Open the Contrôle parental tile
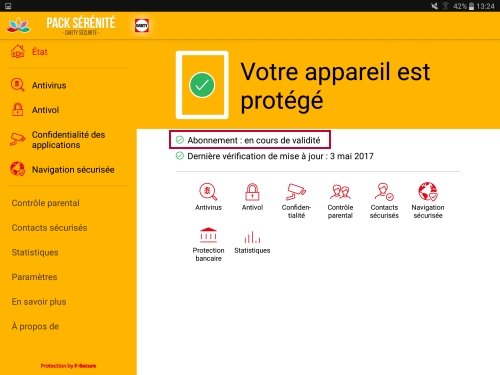 [340, 201]
